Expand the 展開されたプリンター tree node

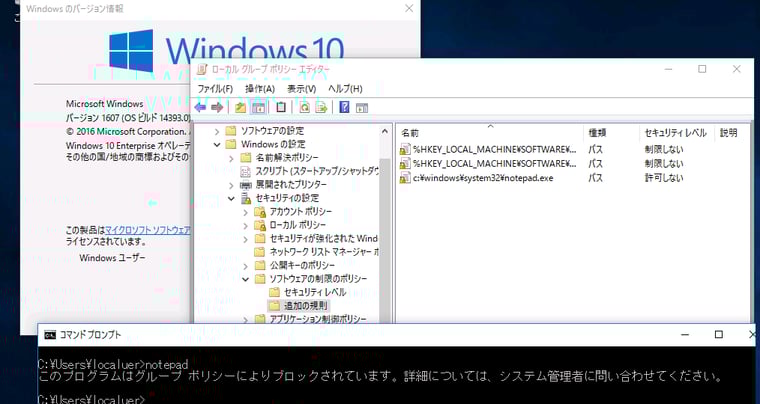[231, 185]
